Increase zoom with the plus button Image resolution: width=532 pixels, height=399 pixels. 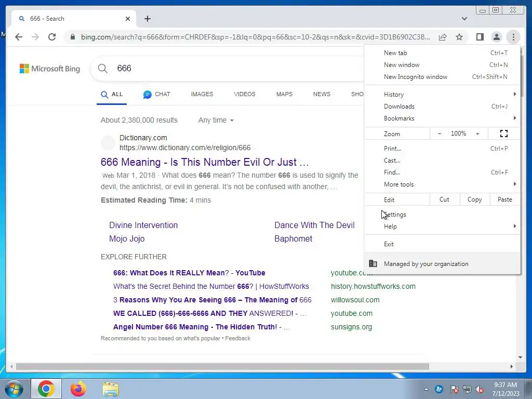[x=477, y=134]
